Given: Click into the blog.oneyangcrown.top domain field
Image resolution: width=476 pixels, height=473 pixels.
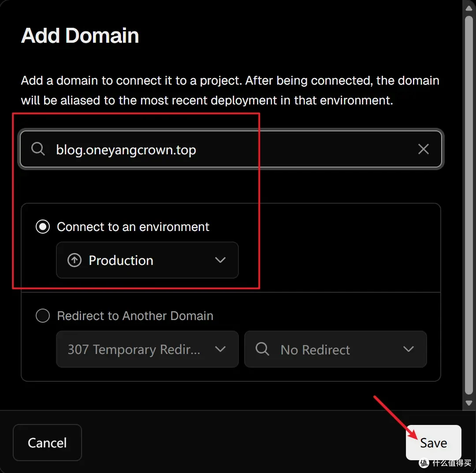Looking at the screenshot, I should tap(231, 149).
